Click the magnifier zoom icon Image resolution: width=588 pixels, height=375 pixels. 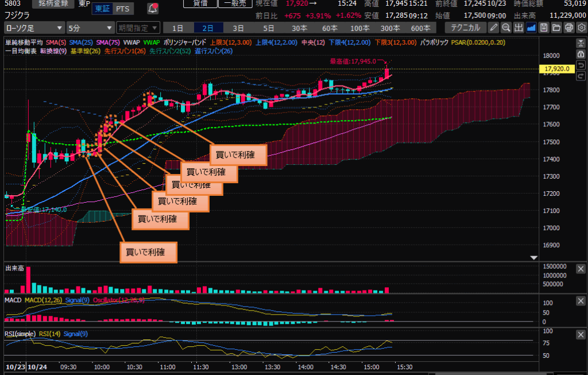[x=506, y=28]
